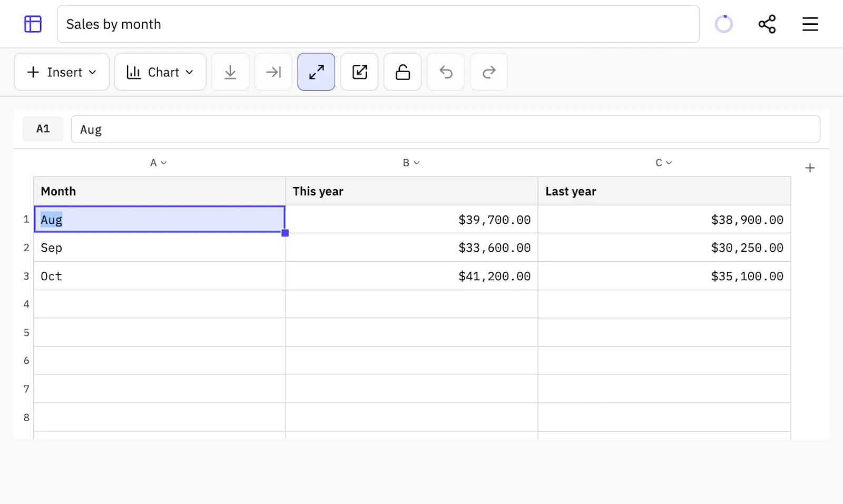Click the redo arrow

tap(489, 72)
